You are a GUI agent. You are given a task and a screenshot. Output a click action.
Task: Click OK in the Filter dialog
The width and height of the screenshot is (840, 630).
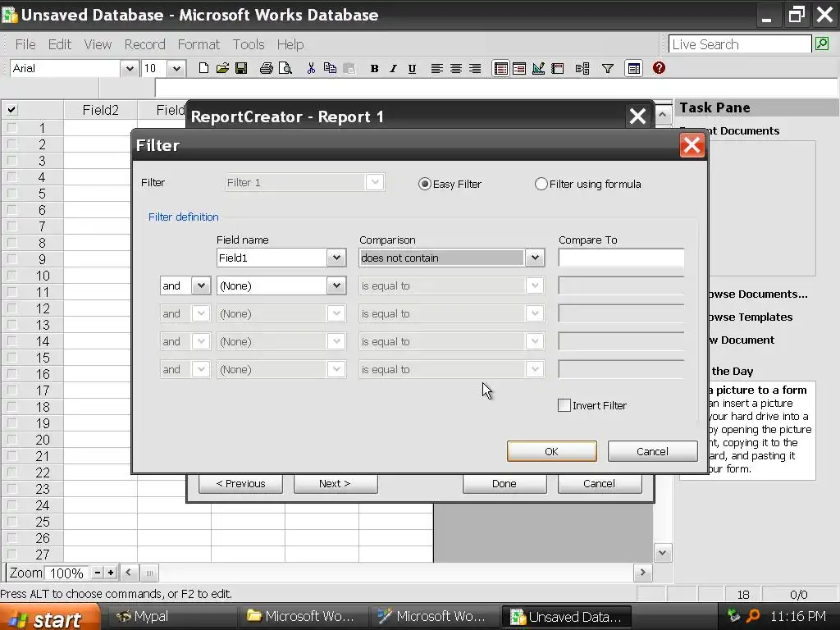click(x=551, y=451)
